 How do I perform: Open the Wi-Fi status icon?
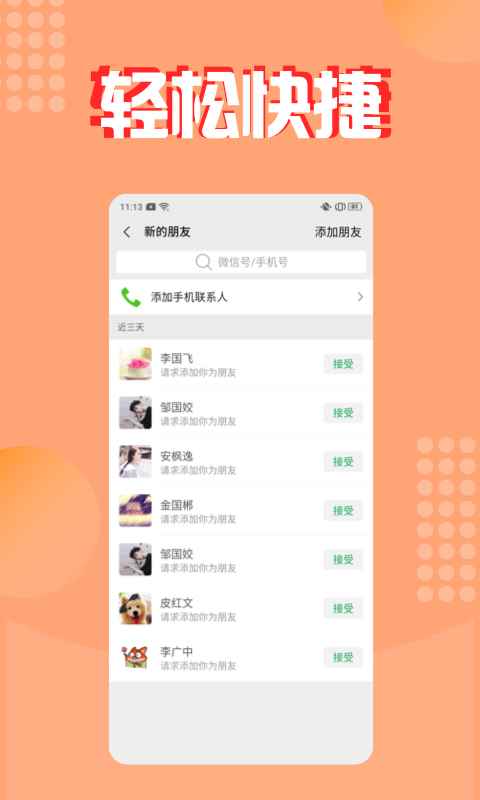[164, 207]
